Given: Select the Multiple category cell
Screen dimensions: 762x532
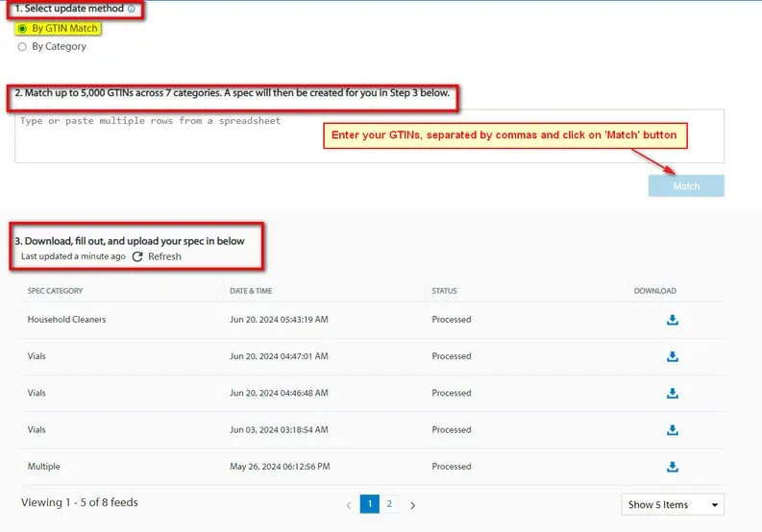Looking at the screenshot, I should click(44, 467).
